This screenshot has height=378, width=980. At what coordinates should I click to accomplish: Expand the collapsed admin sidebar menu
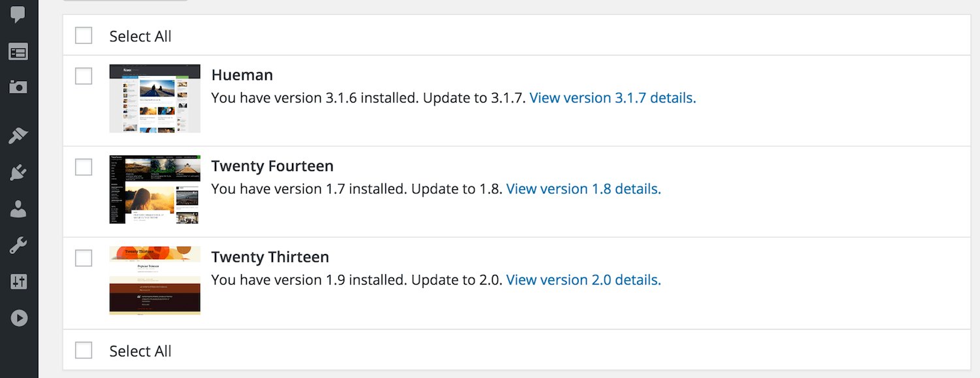18,318
